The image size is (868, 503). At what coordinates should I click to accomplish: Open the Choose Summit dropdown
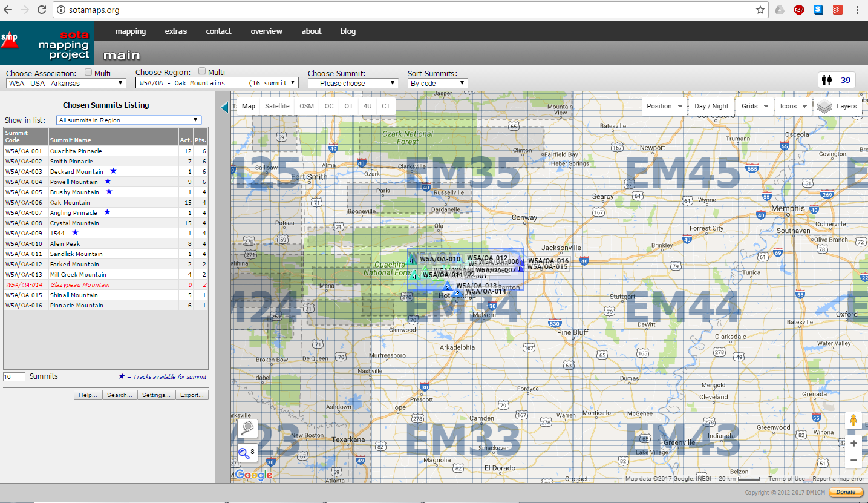353,83
